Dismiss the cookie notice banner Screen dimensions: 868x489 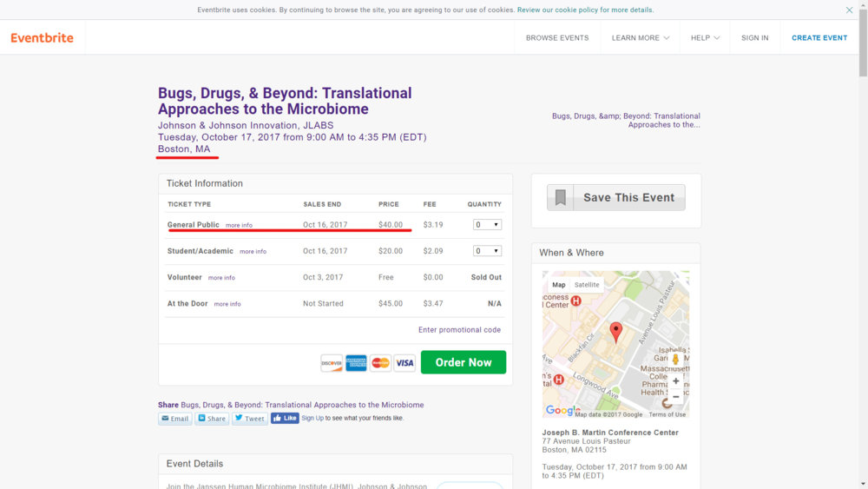pos(849,10)
